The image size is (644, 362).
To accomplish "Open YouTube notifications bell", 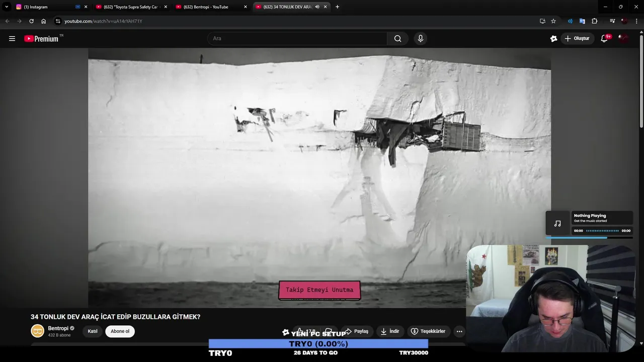I will (604, 39).
